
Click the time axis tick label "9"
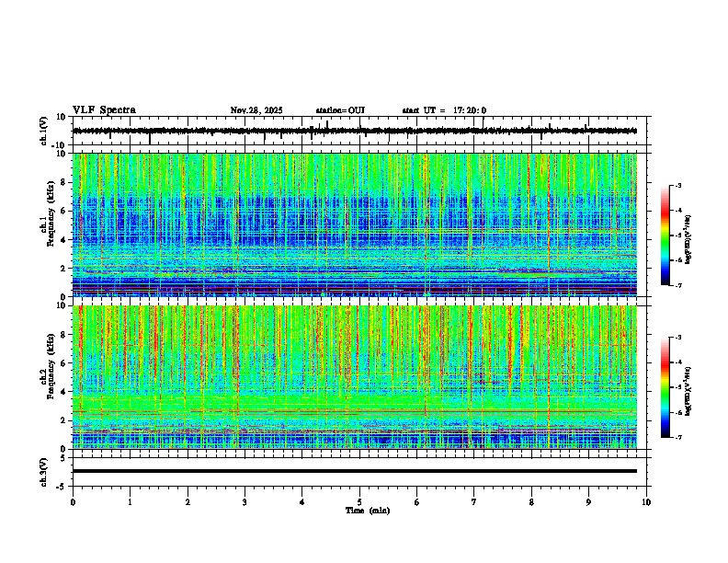click(588, 502)
